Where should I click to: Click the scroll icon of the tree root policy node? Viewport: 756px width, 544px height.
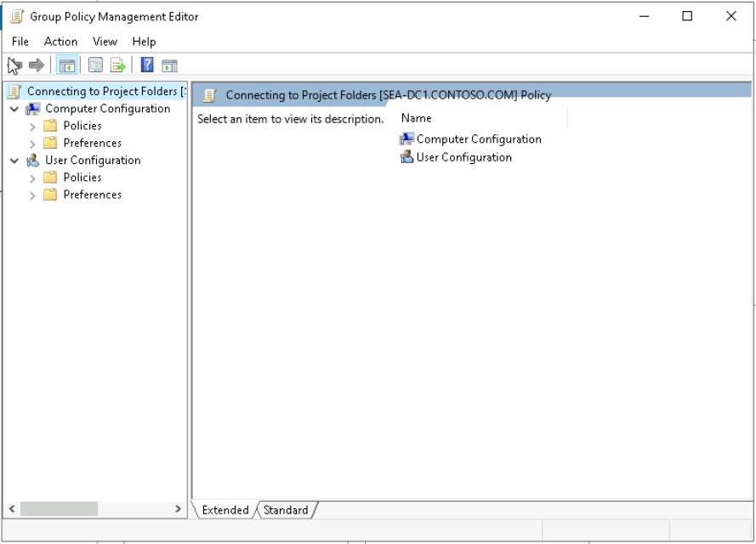point(15,92)
